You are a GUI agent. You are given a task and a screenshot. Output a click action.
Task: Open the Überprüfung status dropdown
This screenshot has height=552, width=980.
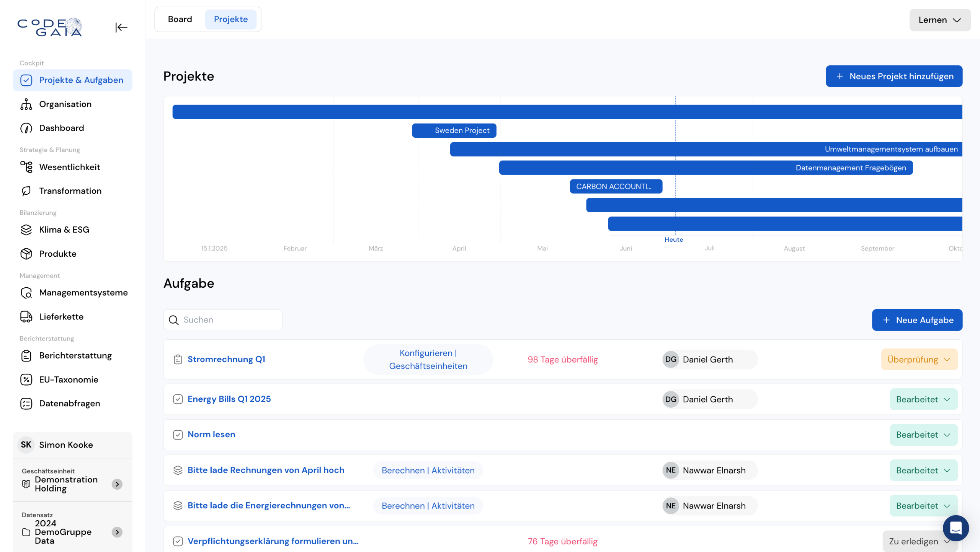(x=919, y=359)
